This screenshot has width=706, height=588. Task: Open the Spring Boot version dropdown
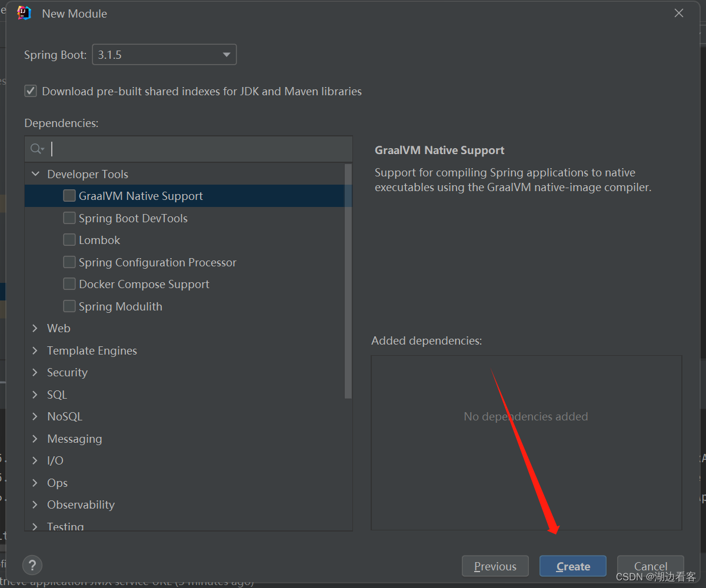click(164, 55)
